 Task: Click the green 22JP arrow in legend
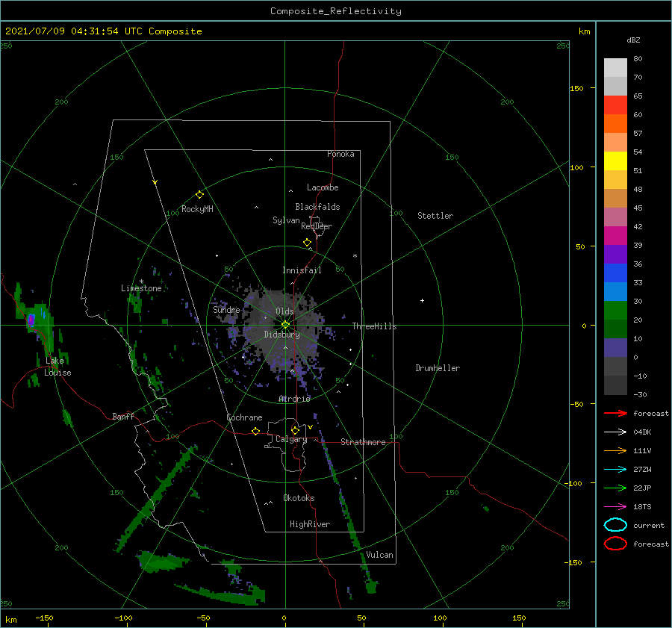click(615, 488)
